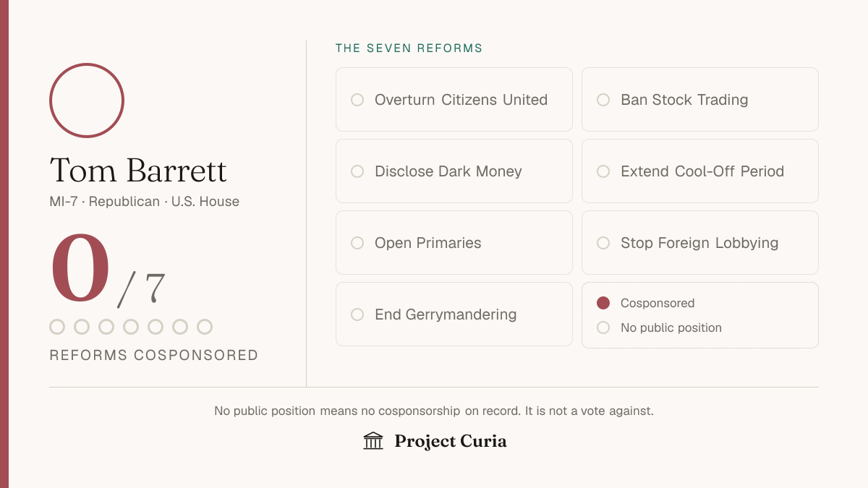The height and width of the screenshot is (488, 868).
Task: Click the empty profile photo circle
Action: [x=87, y=100]
